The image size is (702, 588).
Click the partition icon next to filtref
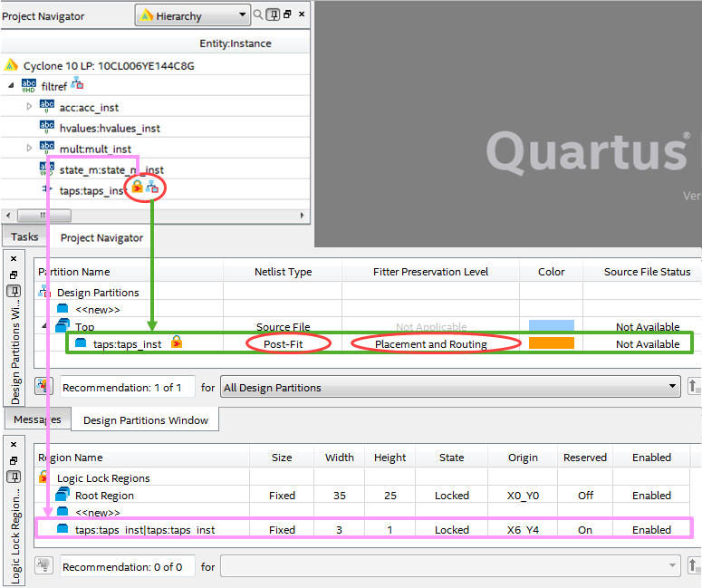point(77,84)
